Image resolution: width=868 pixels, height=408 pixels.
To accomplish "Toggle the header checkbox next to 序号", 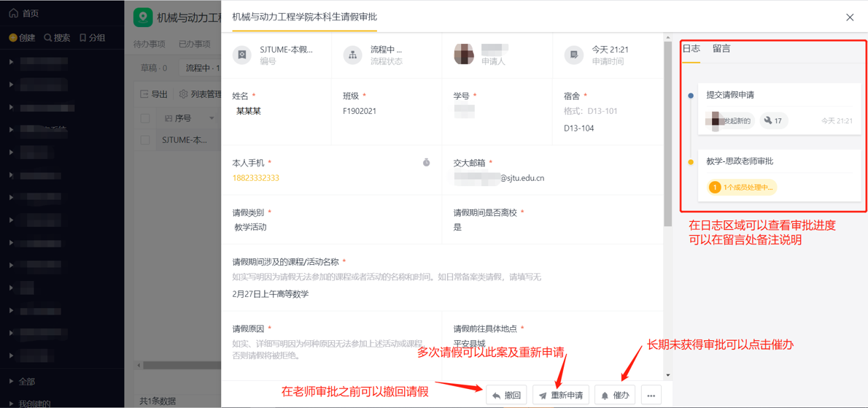I will pos(145,118).
